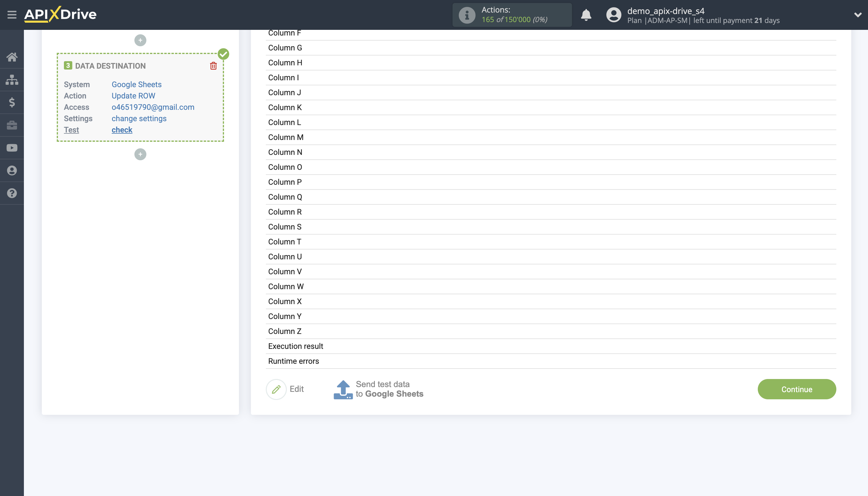This screenshot has width=868, height=496.
Task: Expand the account dropdown chevron
Action: pos(858,15)
